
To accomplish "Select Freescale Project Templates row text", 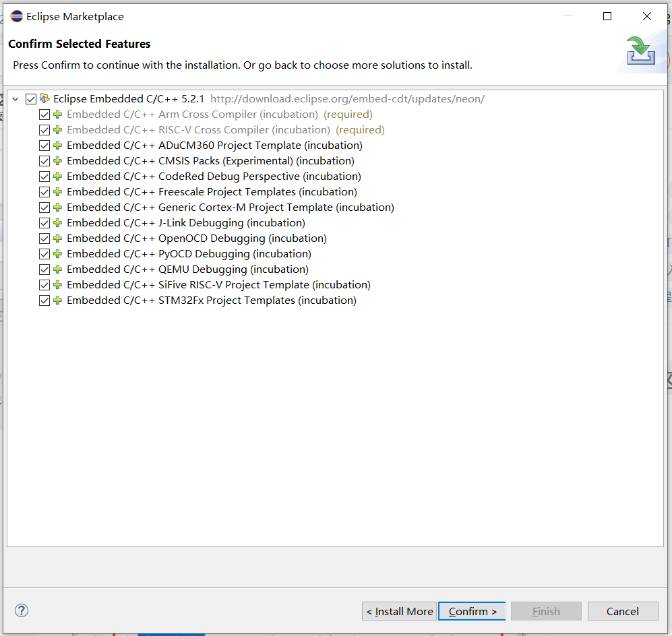I will [x=212, y=192].
